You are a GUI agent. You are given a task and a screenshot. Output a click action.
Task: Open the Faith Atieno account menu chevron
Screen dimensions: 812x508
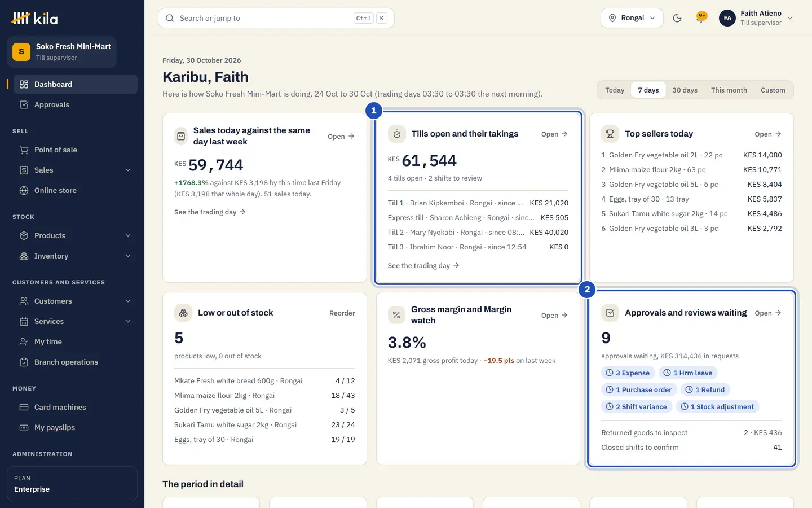click(790, 18)
